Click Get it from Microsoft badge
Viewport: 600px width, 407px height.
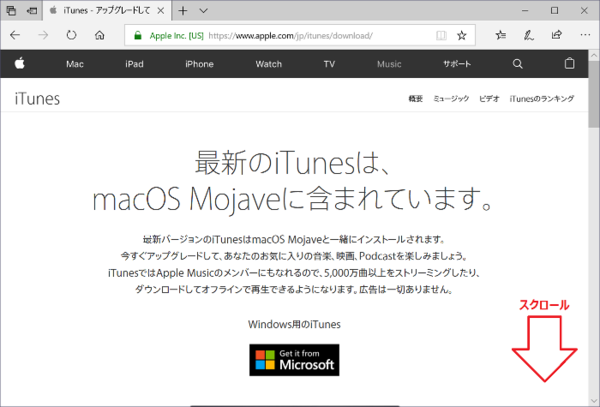pyautogui.click(x=294, y=360)
